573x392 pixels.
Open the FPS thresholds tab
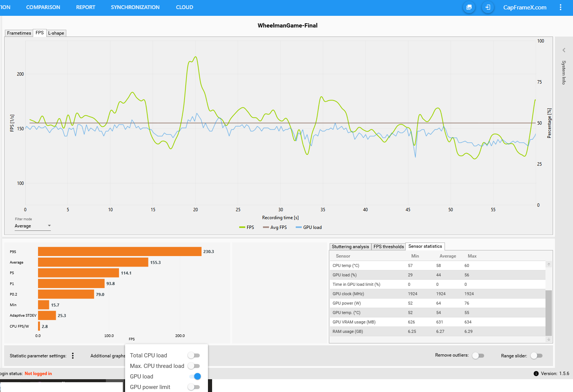click(x=388, y=247)
